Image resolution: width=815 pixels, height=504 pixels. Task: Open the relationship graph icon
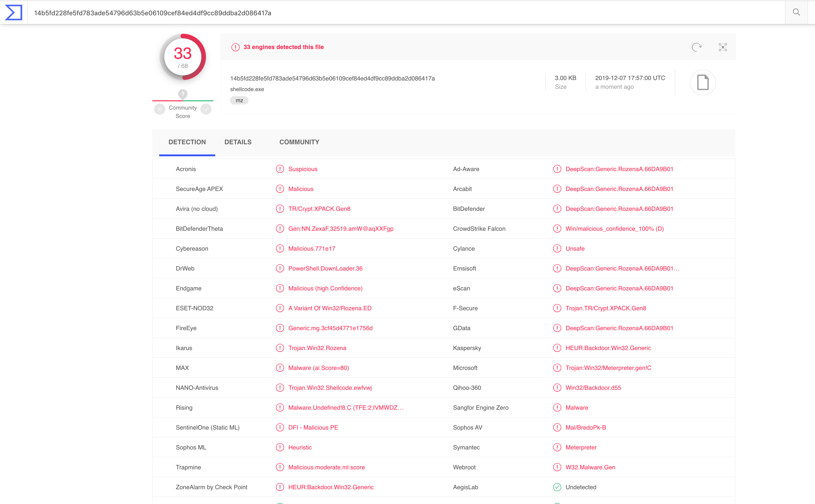click(x=723, y=47)
